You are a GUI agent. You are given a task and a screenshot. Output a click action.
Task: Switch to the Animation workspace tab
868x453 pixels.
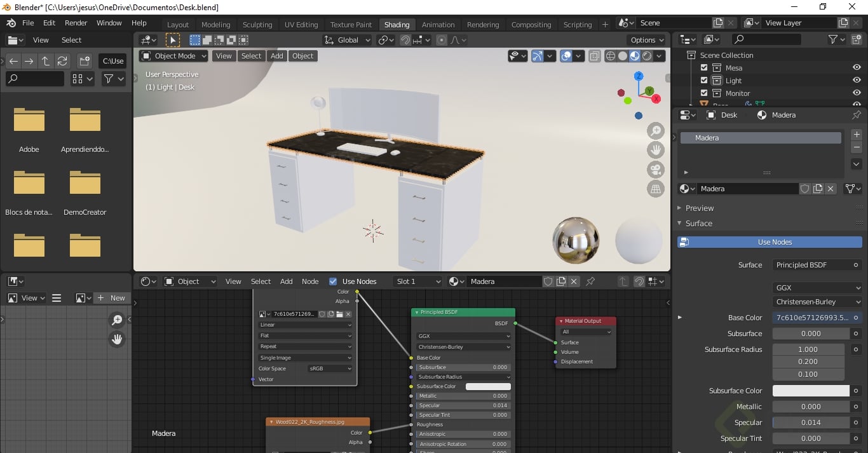pyautogui.click(x=438, y=24)
